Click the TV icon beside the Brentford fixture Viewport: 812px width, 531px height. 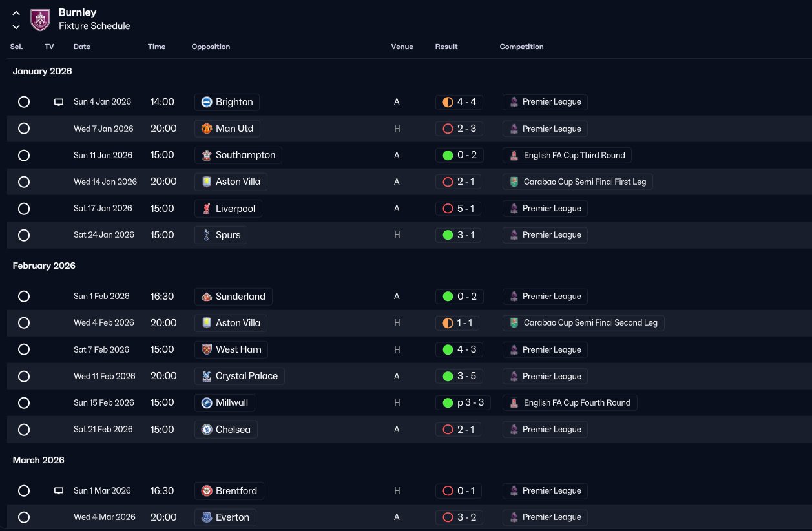click(59, 491)
